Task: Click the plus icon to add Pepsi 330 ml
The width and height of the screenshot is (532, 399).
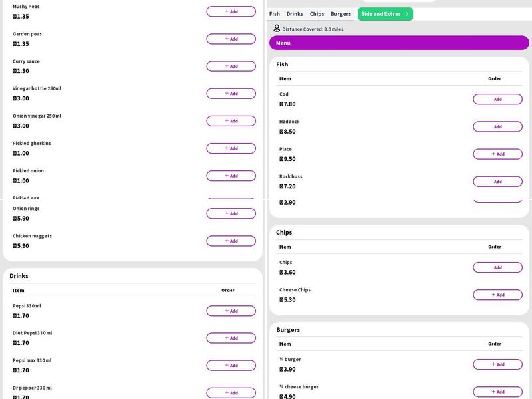Action: 227,311
